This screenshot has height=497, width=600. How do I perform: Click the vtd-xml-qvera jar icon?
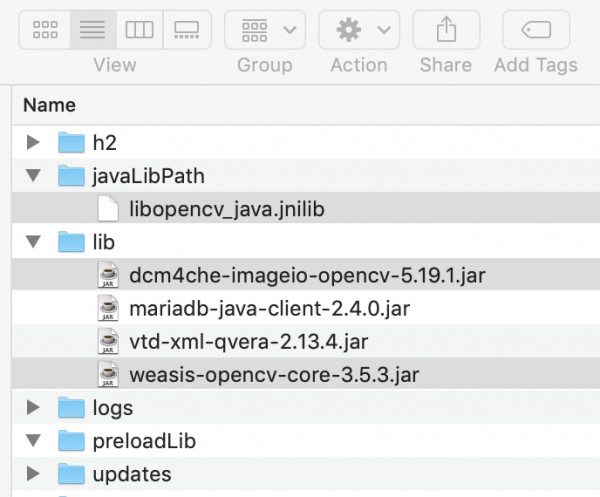[108, 341]
